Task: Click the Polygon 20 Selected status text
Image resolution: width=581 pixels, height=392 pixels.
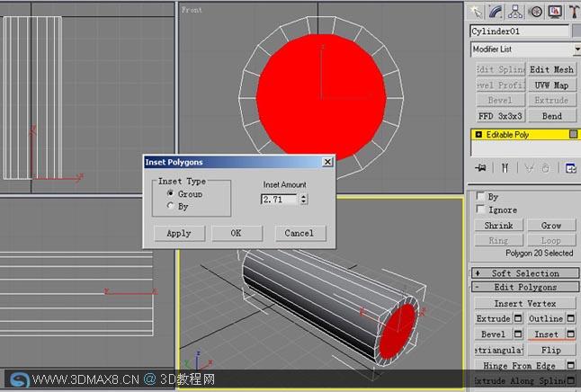Action: click(539, 253)
